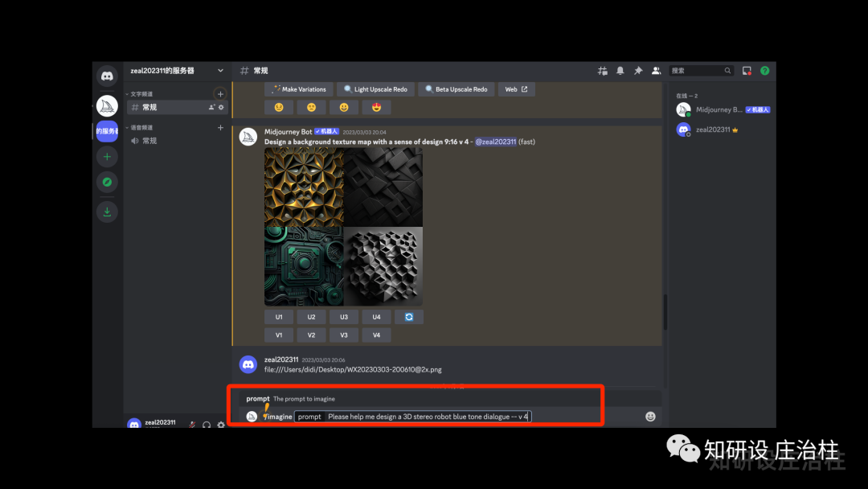Viewport: 868px width, 489px height.
Task: Open green Help question mark icon
Action: tap(764, 71)
